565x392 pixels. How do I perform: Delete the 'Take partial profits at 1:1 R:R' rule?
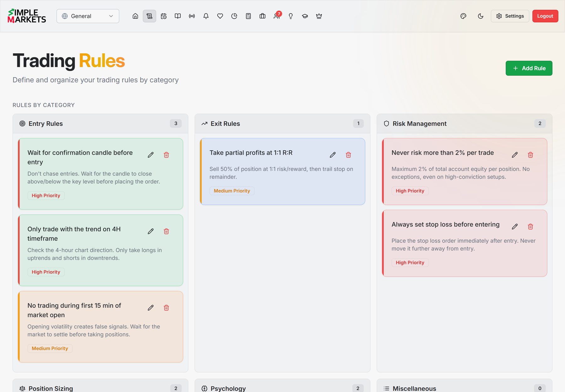tap(348, 155)
